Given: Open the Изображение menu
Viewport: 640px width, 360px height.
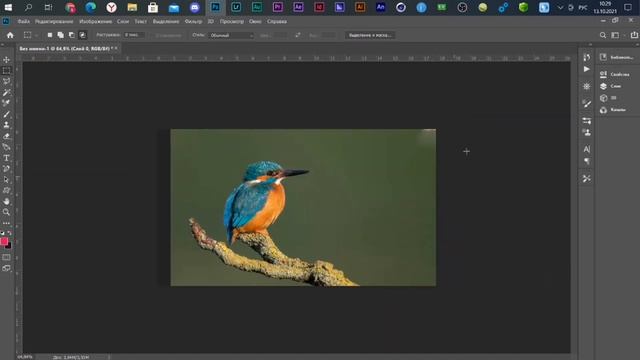Looking at the screenshot, I should 96,22.
